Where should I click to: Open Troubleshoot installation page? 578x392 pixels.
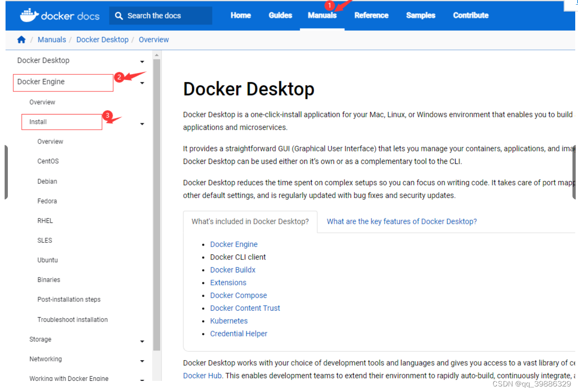[72, 320]
